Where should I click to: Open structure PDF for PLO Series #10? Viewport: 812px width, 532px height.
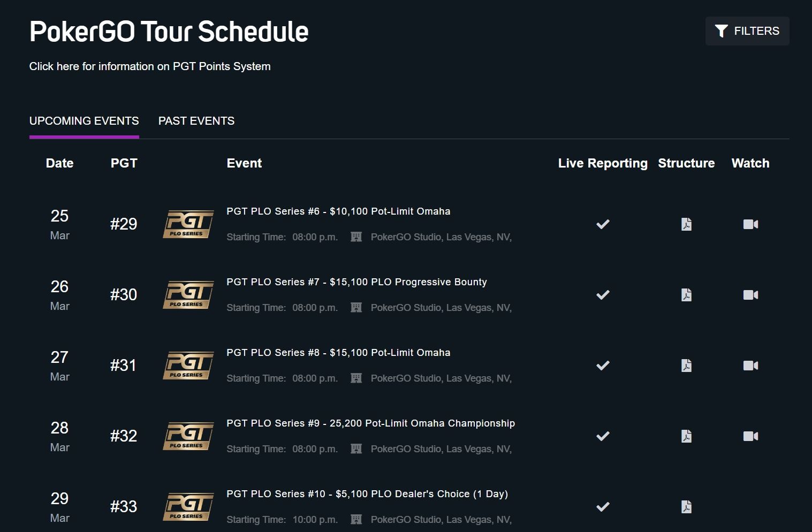click(686, 507)
